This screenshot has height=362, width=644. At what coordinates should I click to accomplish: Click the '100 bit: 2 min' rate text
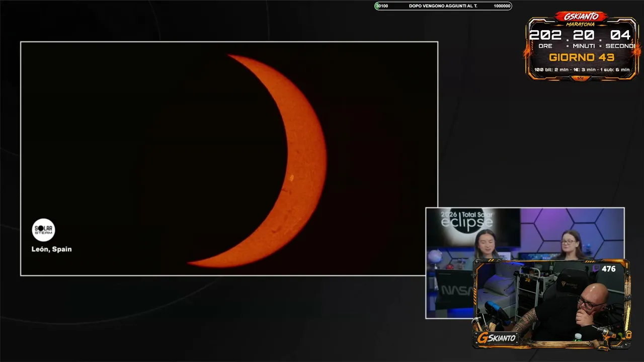pos(551,69)
